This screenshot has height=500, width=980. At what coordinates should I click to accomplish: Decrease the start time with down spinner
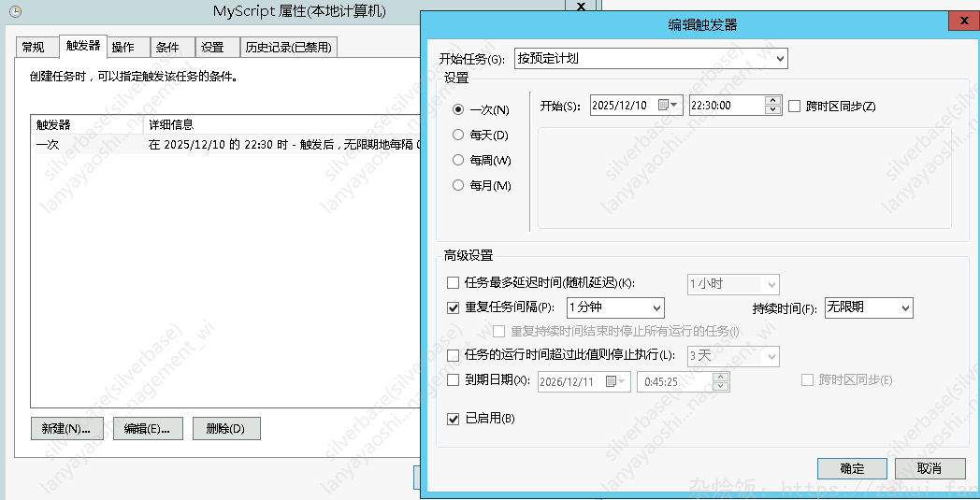click(773, 109)
